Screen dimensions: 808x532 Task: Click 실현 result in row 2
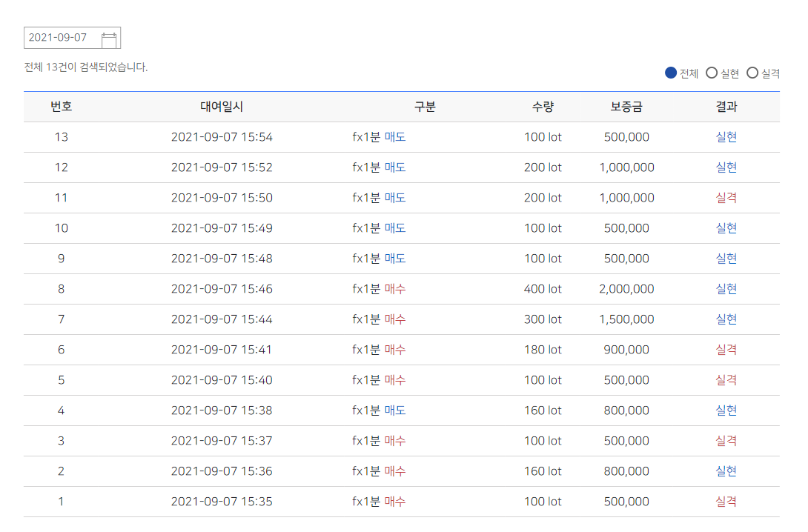(x=726, y=471)
